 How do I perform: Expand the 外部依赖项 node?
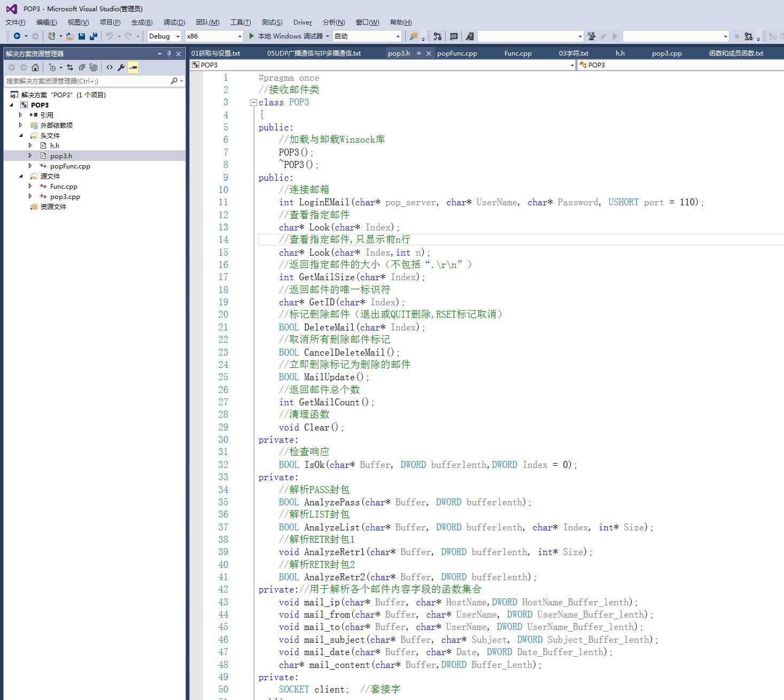coord(21,125)
